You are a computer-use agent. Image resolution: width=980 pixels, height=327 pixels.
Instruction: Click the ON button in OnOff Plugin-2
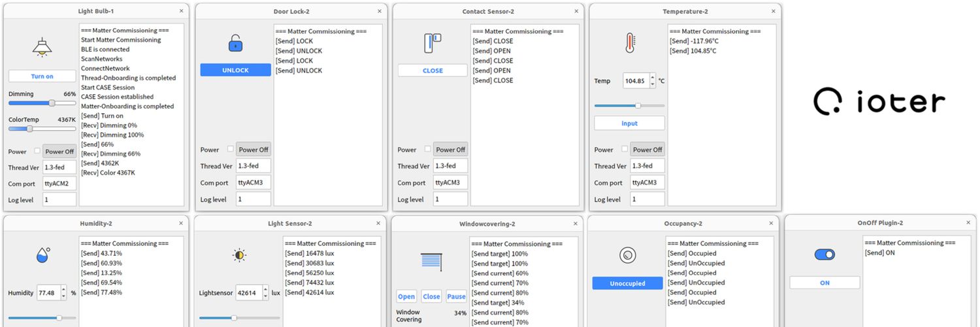point(825,283)
